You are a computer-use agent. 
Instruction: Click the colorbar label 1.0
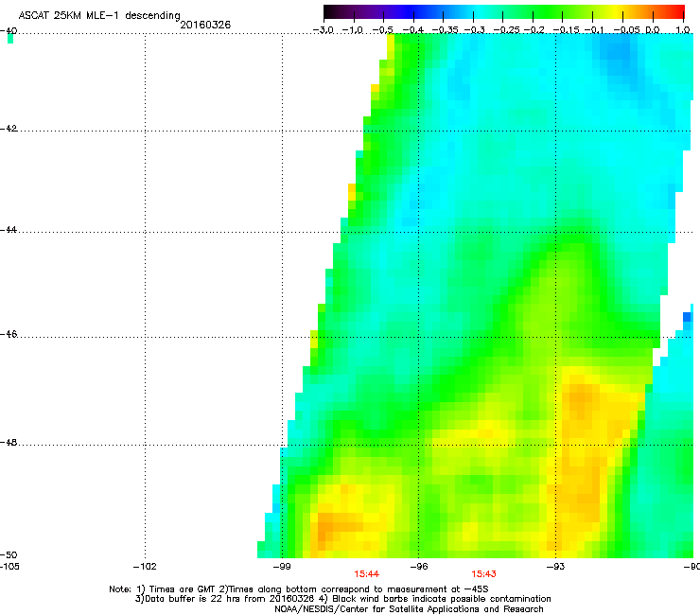click(x=683, y=30)
